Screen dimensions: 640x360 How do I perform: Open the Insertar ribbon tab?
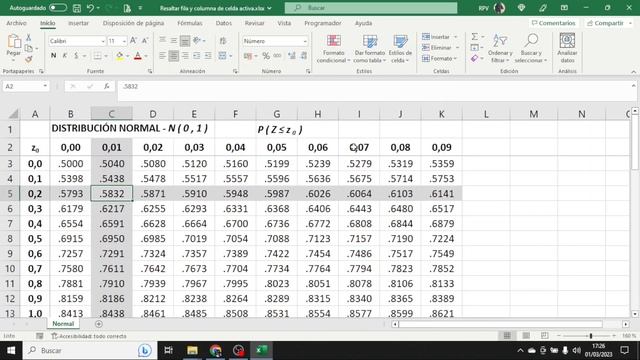coord(78,23)
